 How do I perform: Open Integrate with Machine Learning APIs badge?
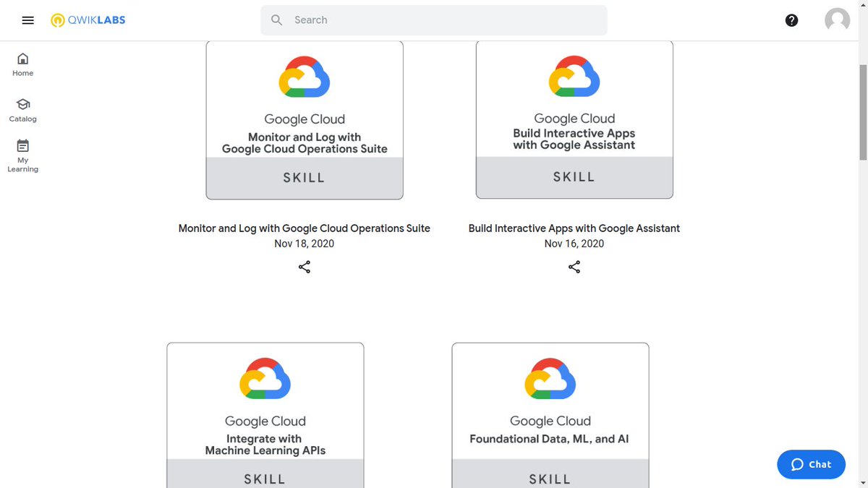pyautogui.click(x=265, y=415)
